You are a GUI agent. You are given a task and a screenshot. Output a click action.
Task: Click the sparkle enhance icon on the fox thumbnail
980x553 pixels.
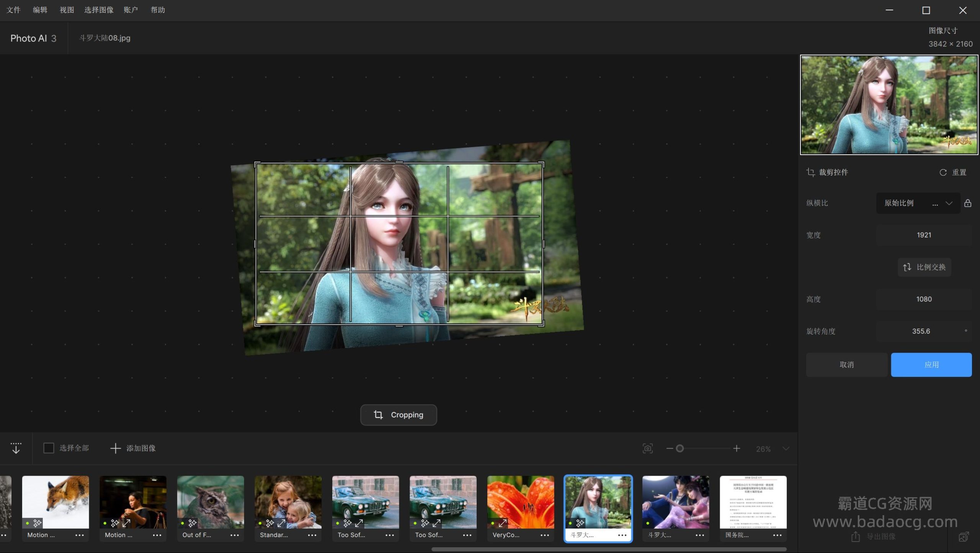37,523
